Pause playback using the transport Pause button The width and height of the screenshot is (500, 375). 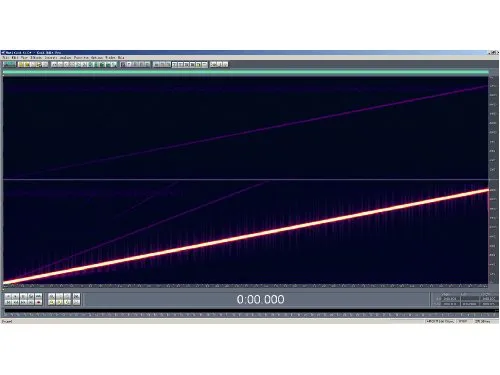(23, 296)
